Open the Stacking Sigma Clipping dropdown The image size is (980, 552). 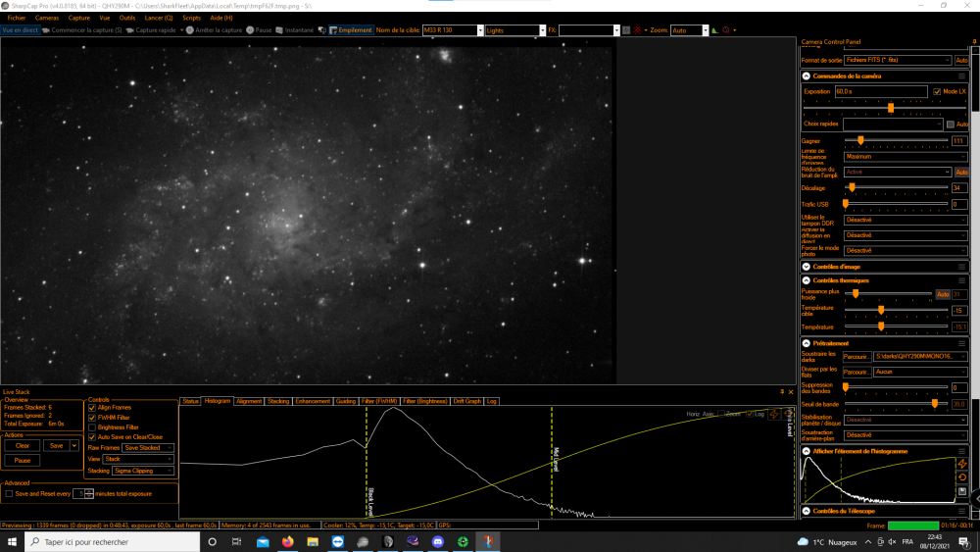(x=142, y=471)
